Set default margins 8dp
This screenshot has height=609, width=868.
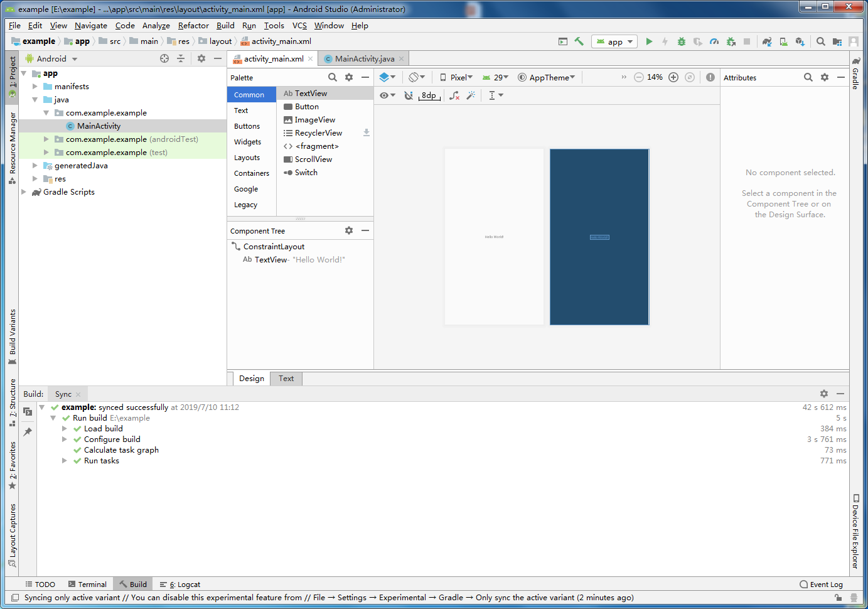click(429, 95)
